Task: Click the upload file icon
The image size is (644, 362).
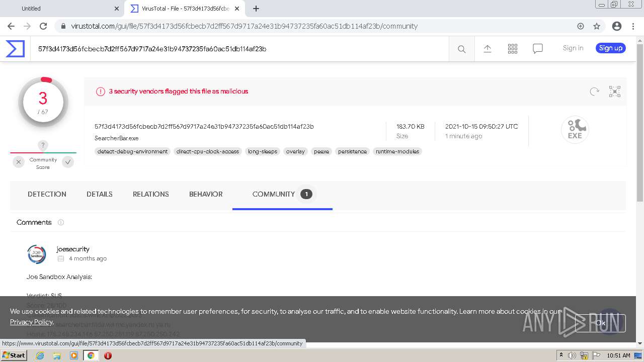Action: pos(487,48)
